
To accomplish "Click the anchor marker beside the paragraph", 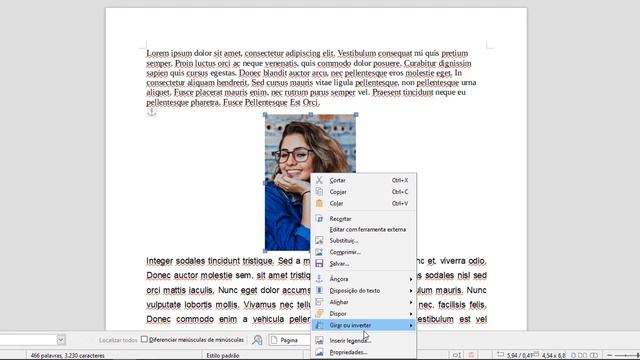I will point(151,112).
